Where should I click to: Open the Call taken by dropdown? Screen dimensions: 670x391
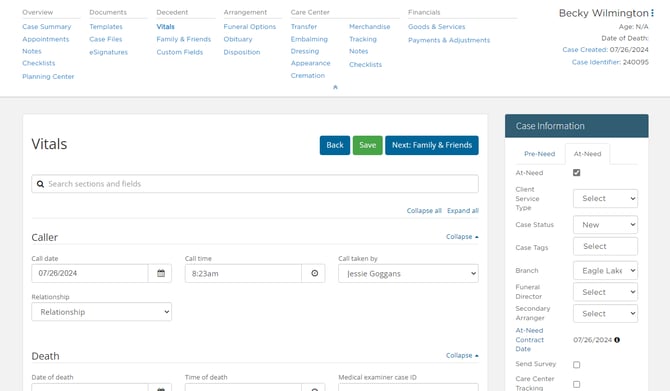point(408,273)
